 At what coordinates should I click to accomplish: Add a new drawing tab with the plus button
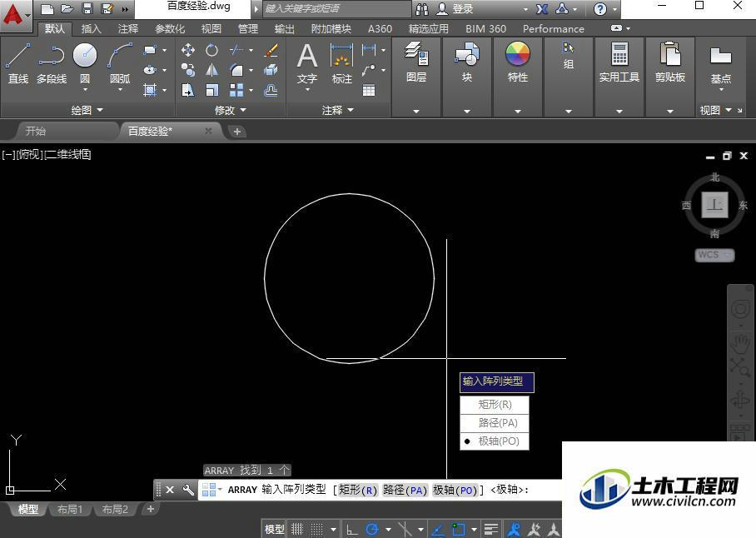click(x=236, y=132)
